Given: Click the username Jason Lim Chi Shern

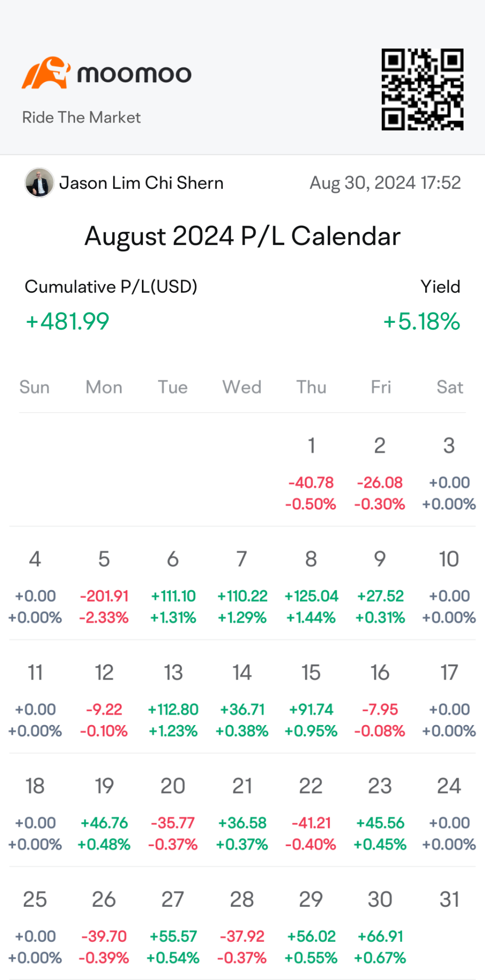Looking at the screenshot, I should pos(141,183).
